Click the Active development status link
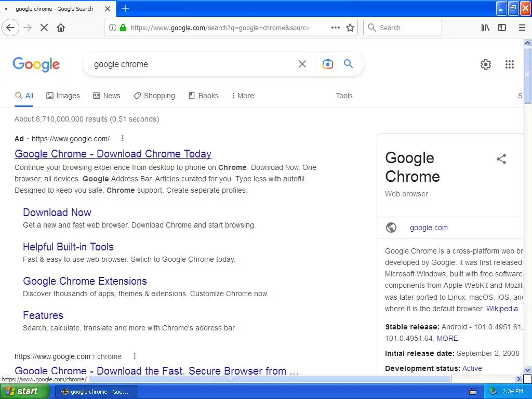Viewport: 532px width, 399px height. click(472, 368)
